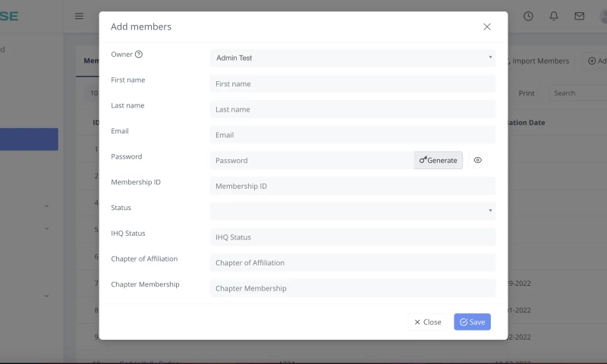This screenshot has height=364, width=607.
Task: Open the mail envelope icon
Action: [x=579, y=16]
